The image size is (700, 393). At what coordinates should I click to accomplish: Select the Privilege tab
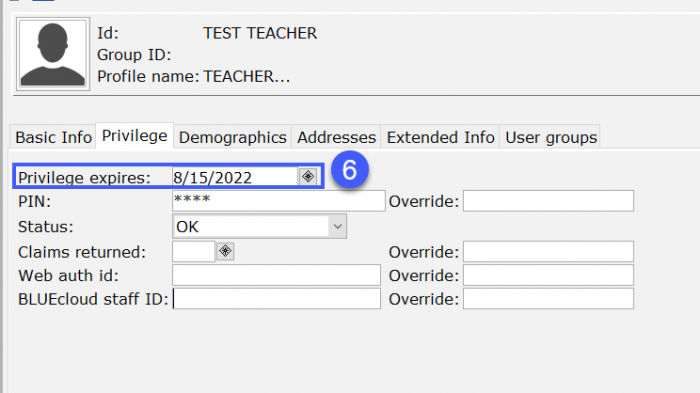[x=134, y=136]
